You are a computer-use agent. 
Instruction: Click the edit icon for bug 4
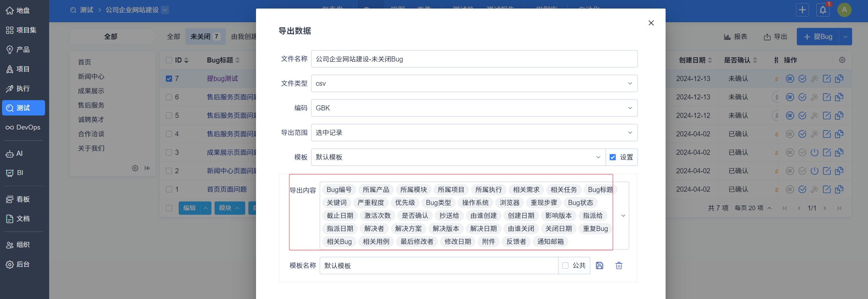tap(827, 134)
